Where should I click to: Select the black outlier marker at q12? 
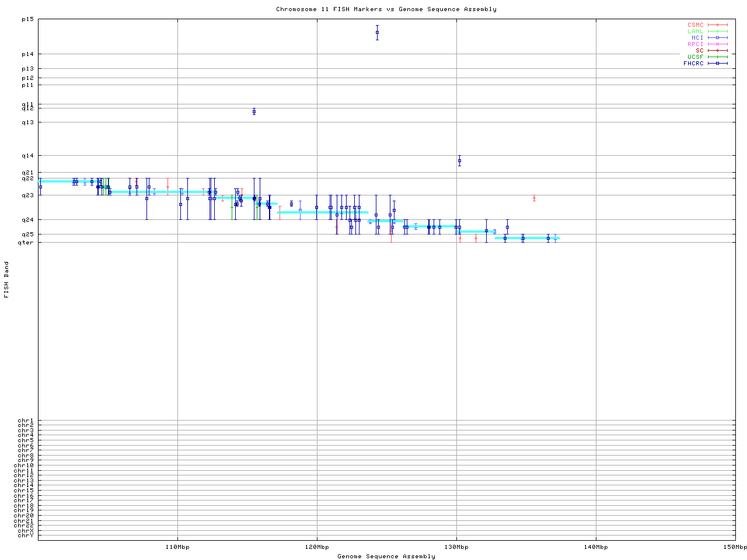pos(254,111)
